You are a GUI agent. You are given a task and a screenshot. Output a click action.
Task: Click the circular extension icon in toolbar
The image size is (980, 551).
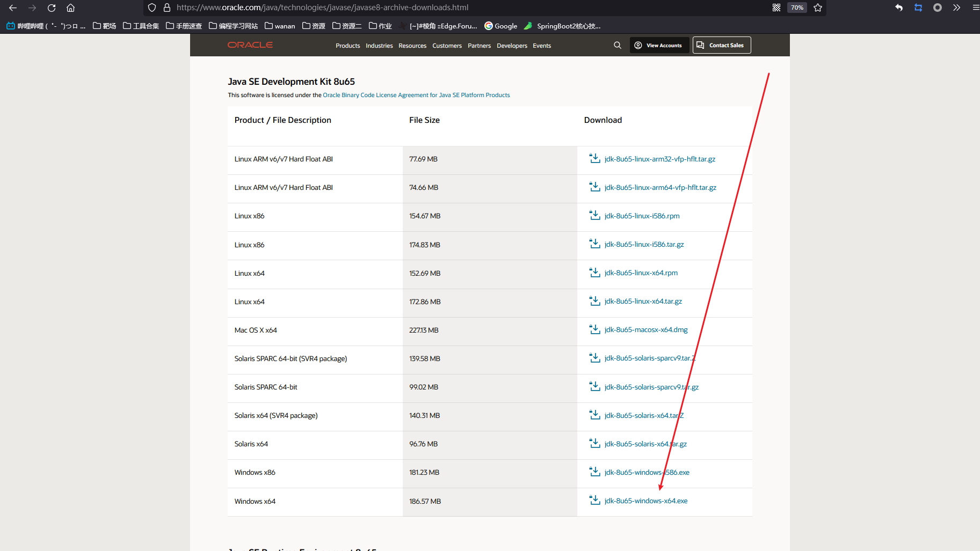938,8
